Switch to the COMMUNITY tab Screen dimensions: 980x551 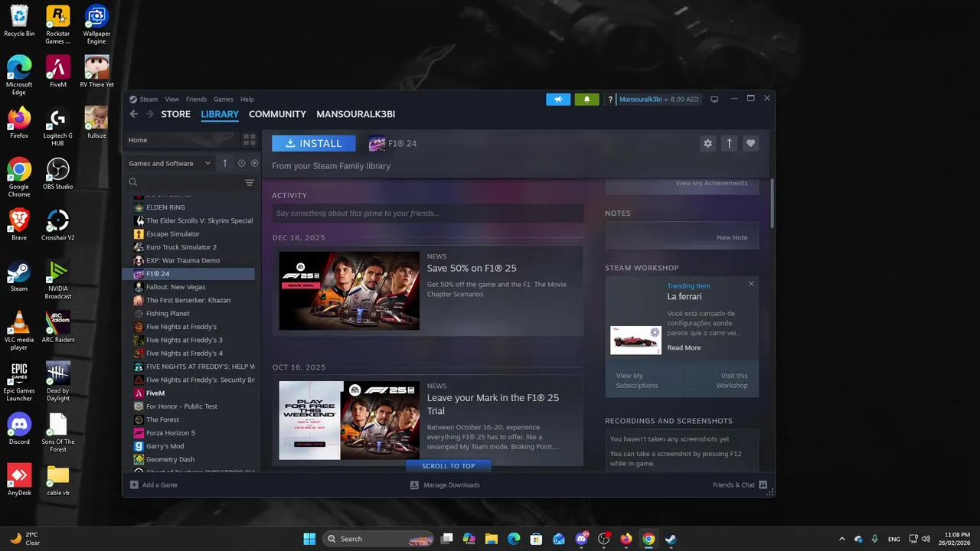[x=277, y=114]
